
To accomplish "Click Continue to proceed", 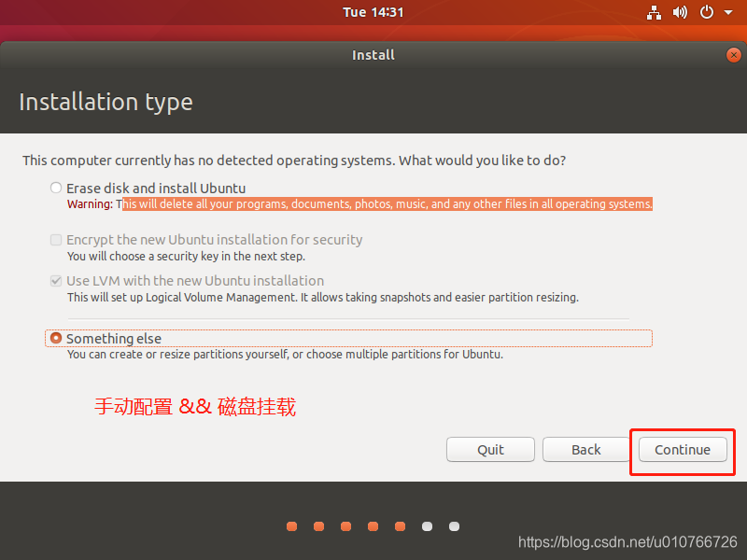I will point(683,450).
